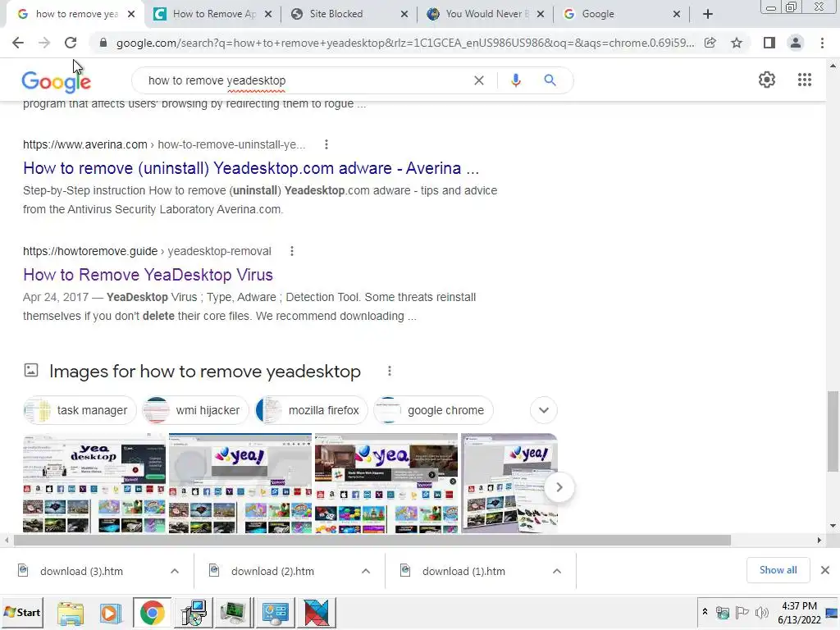Open Windows Explorer folder in taskbar
The height and width of the screenshot is (630, 840).
click(x=71, y=612)
